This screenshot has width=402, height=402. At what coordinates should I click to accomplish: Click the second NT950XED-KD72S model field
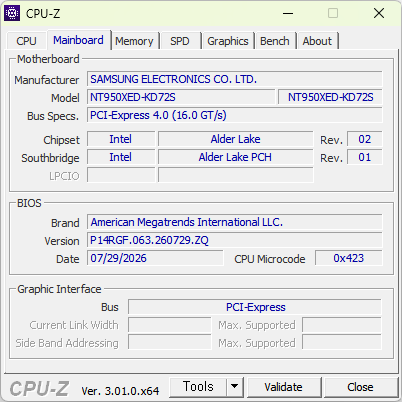(x=330, y=97)
